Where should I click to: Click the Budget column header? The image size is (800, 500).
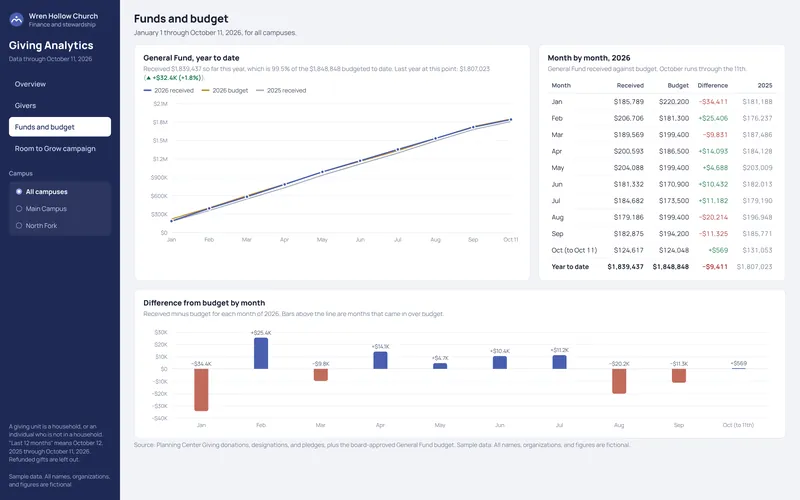pyautogui.click(x=678, y=86)
